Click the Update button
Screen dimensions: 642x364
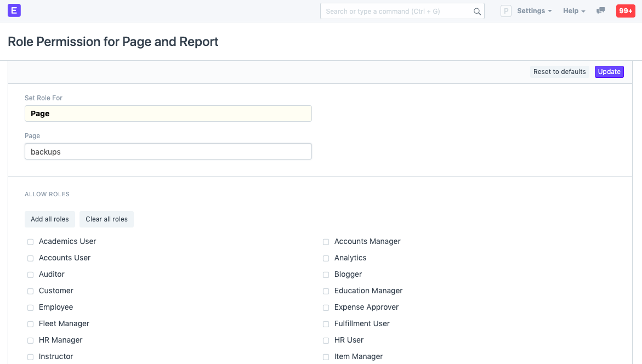pos(609,71)
